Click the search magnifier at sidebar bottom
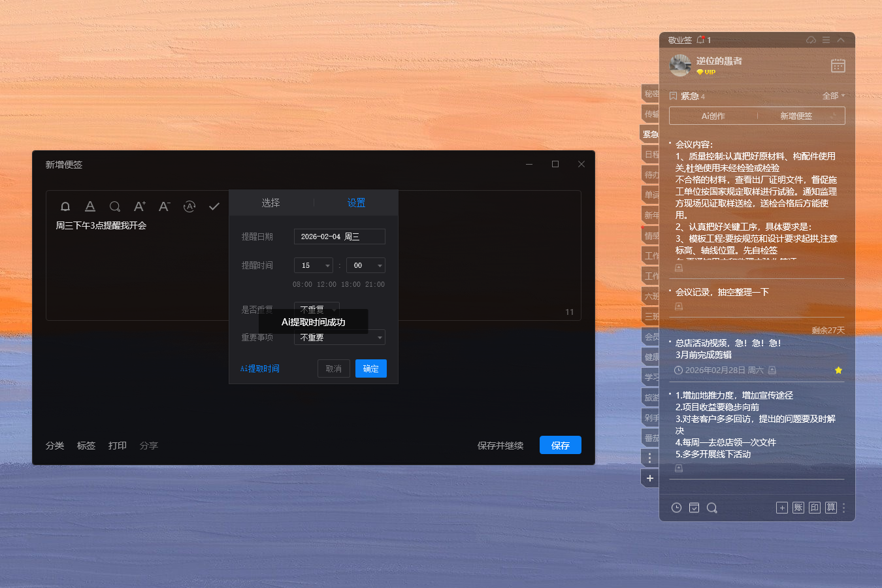 click(x=712, y=508)
